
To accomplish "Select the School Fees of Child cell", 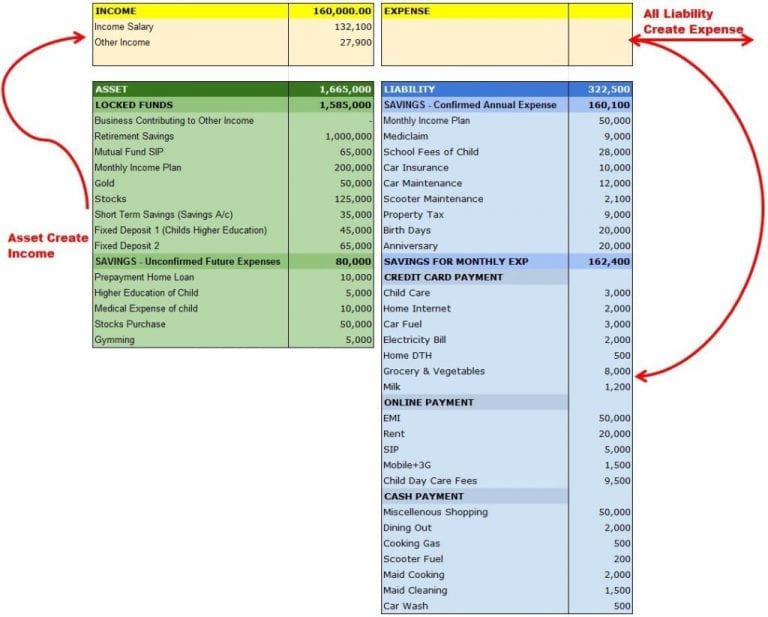I will 430,152.
